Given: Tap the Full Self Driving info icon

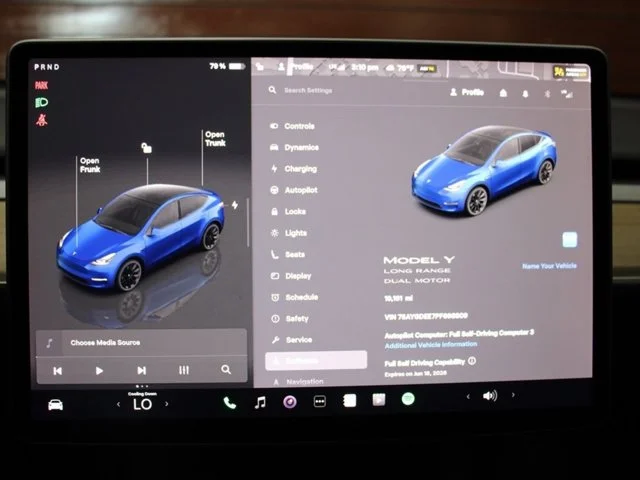Looking at the screenshot, I should (x=472, y=361).
